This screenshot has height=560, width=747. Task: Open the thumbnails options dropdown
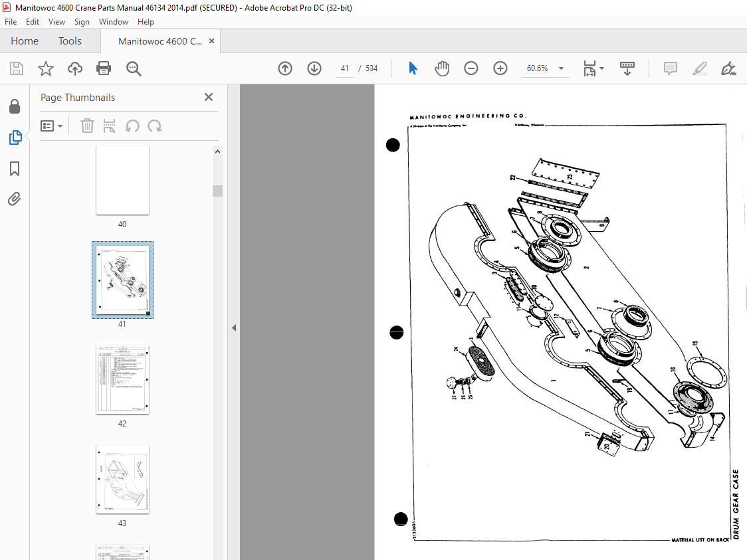[x=51, y=126]
